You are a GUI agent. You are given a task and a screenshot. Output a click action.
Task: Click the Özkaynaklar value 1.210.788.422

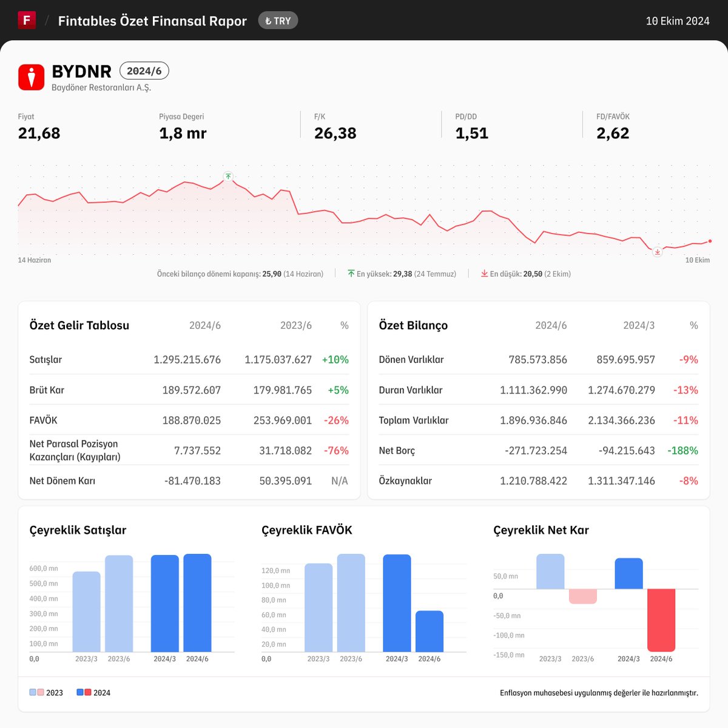click(x=534, y=481)
